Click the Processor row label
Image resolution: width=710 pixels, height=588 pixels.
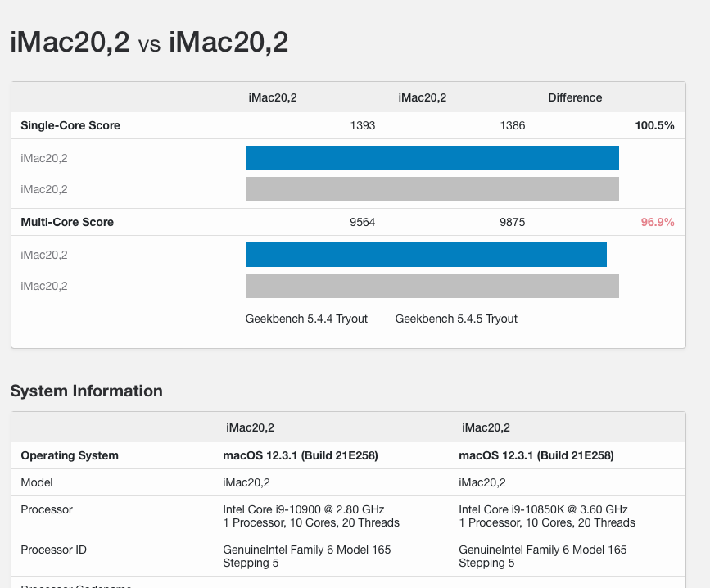pos(47,509)
